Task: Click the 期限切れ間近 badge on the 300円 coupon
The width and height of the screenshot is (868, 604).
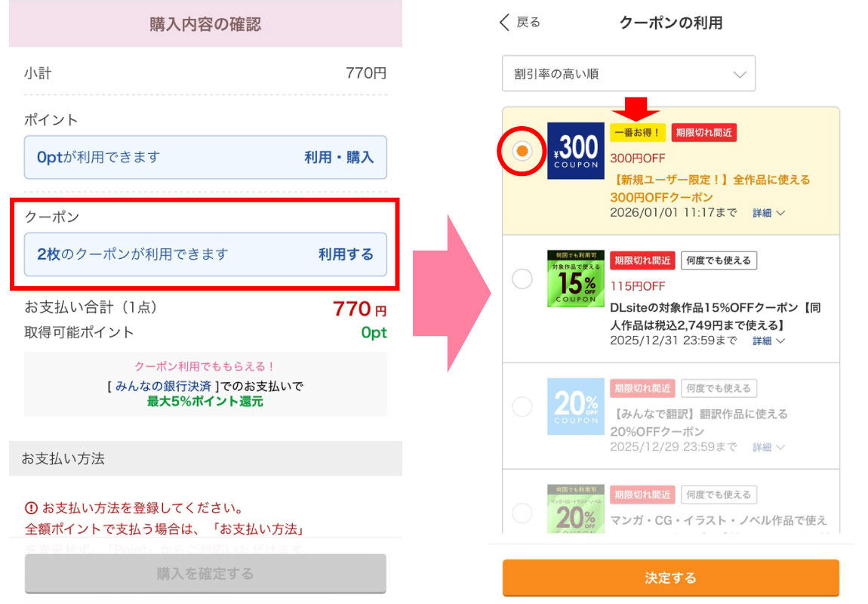Action: [x=703, y=133]
